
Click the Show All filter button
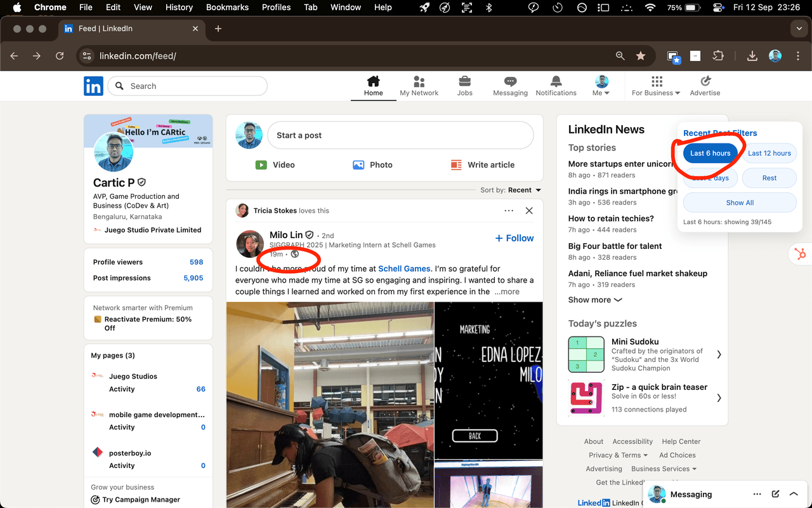click(x=740, y=203)
